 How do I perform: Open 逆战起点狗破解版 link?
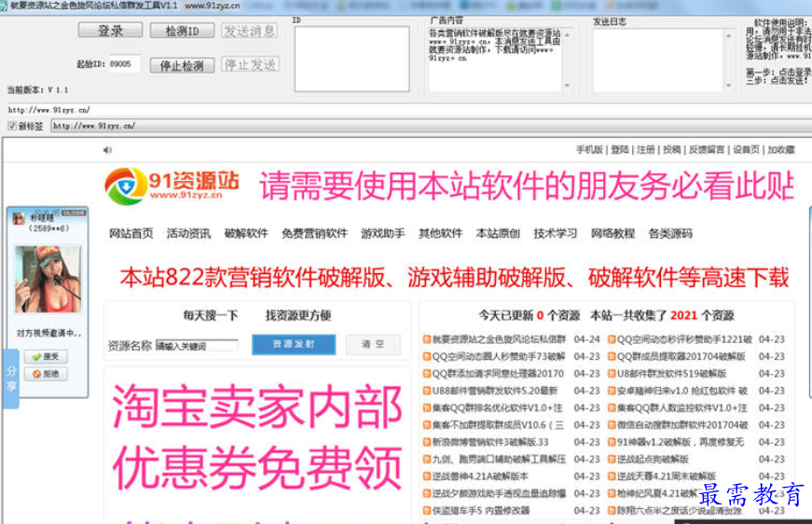(653, 460)
